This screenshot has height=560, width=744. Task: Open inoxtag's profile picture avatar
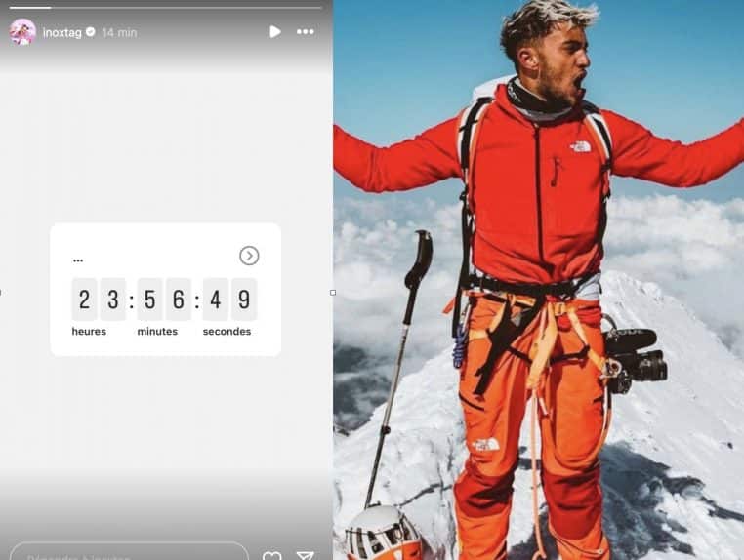click(x=22, y=32)
